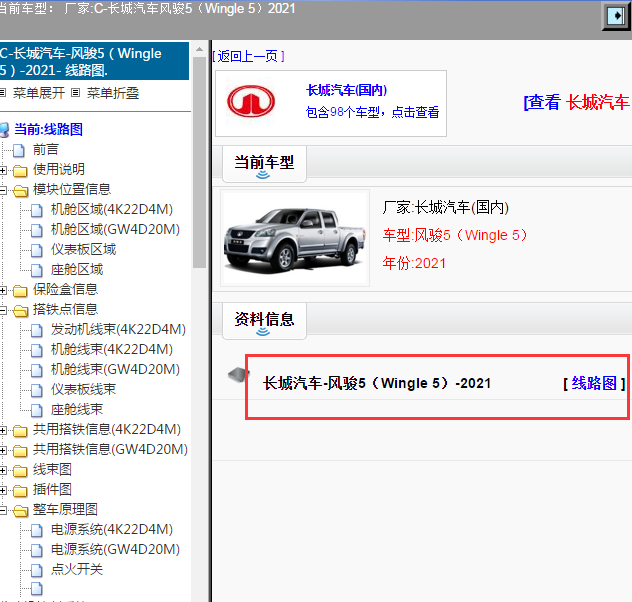This screenshot has width=632, height=602.
Task: Collapse the 模块位置信息 tree node
Action: point(3,190)
